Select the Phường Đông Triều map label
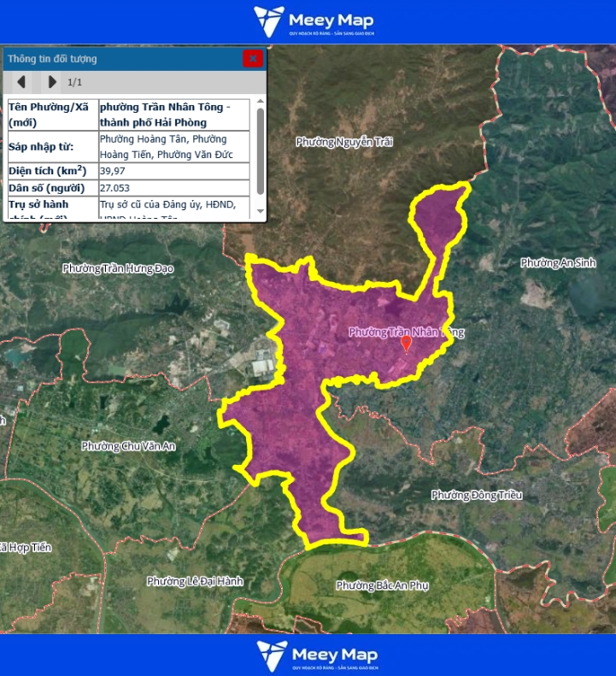This screenshot has height=676, width=616. (x=476, y=495)
